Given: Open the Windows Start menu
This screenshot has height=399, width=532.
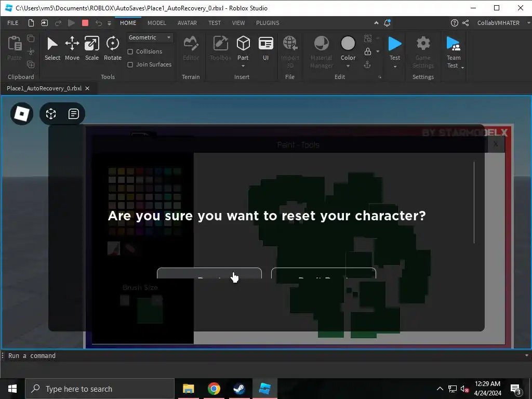Looking at the screenshot, I should pyautogui.click(x=12, y=389).
